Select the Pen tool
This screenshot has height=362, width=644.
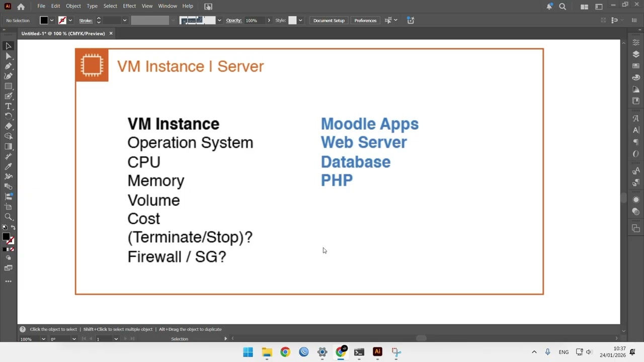pos(9,66)
